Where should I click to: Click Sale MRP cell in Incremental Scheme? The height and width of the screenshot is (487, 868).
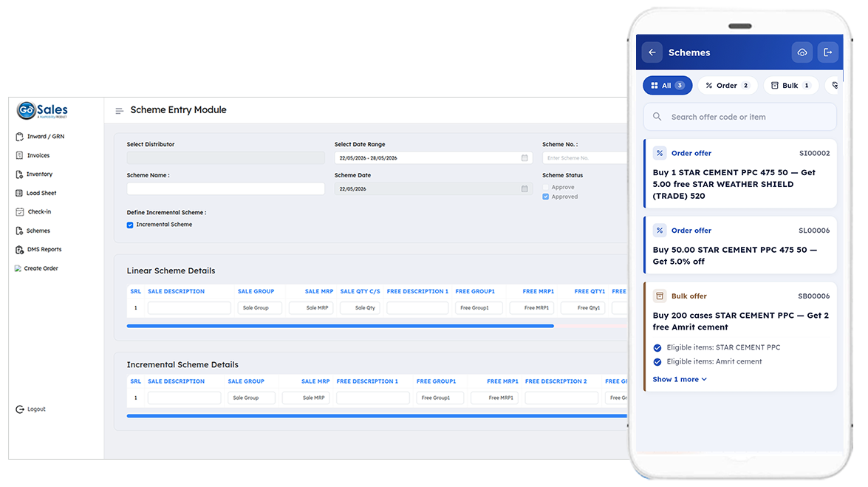(x=306, y=398)
